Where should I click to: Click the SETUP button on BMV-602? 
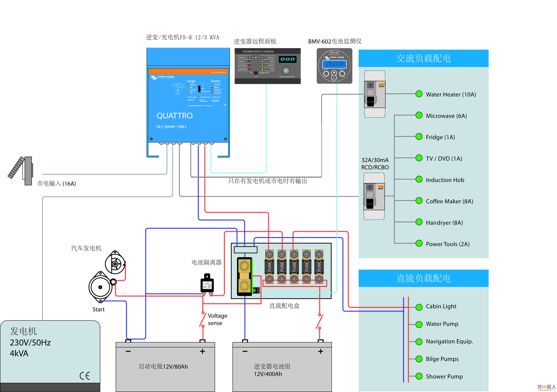[x=326, y=74]
